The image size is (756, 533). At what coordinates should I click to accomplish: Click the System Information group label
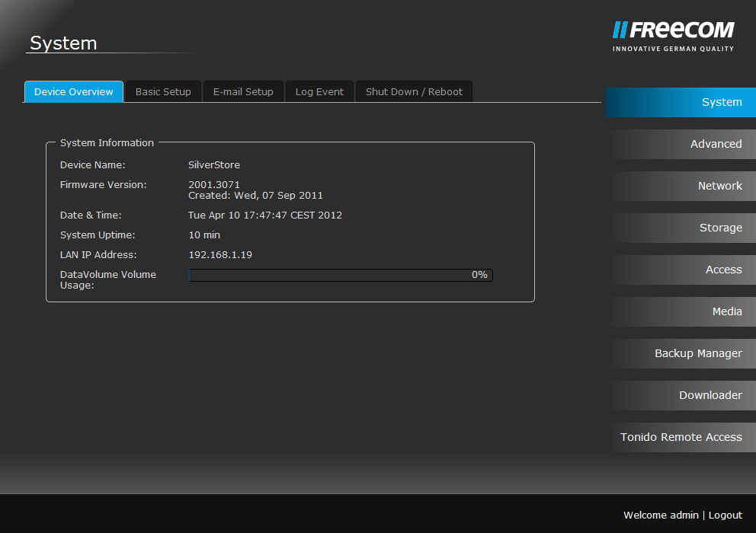(x=107, y=143)
